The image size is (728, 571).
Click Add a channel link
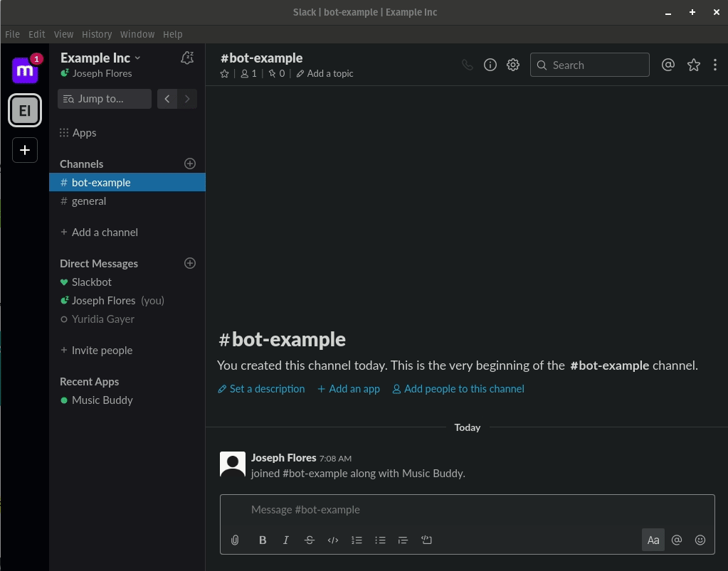(x=100, y=233)
